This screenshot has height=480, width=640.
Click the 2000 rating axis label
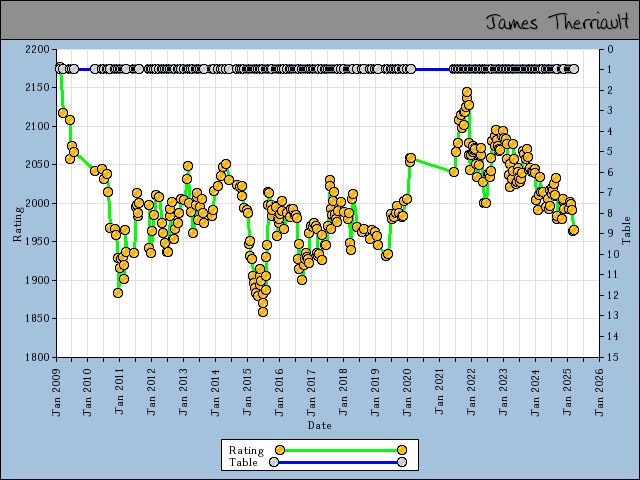click(x=37, y=203)
